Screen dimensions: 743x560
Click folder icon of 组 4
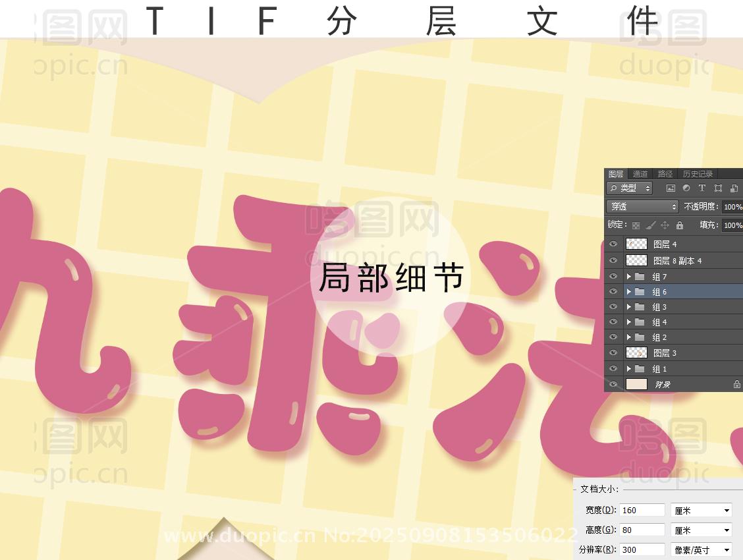click(640, 322)
